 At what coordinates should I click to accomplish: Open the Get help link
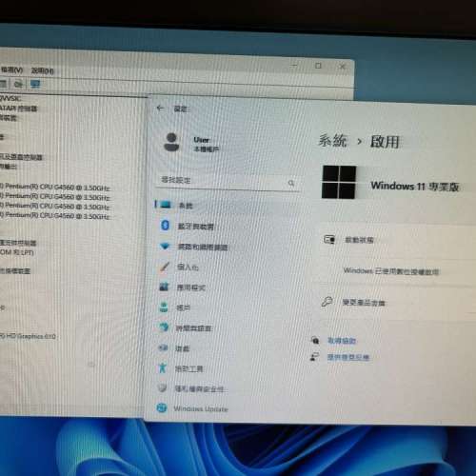point(342,341)
